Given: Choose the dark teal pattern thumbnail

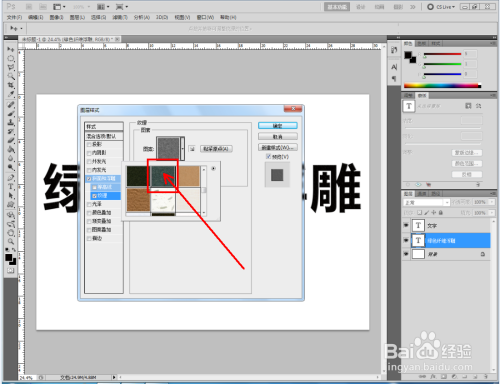Looking at the screenshot, I should (x=163, y=176).
